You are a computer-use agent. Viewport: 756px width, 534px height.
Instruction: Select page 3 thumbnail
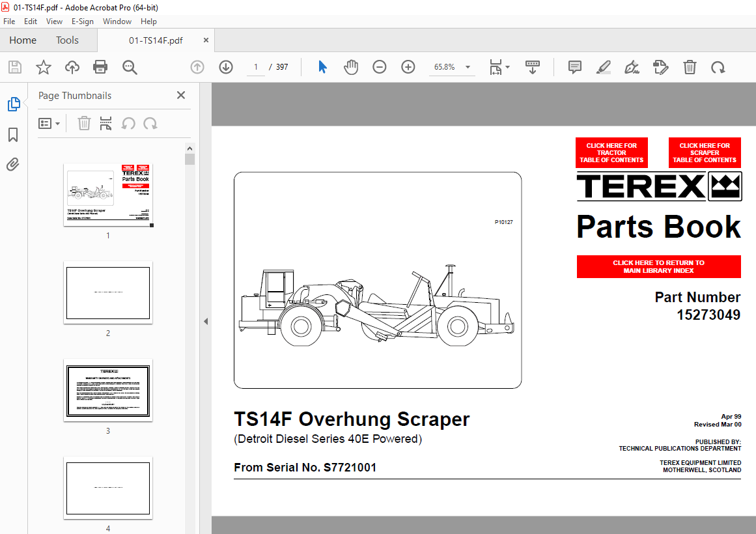[x=108, y=390]
